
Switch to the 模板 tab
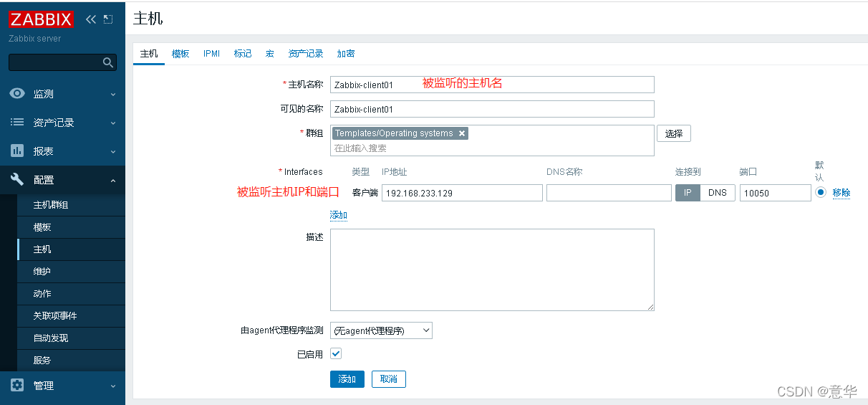point(180,54)
